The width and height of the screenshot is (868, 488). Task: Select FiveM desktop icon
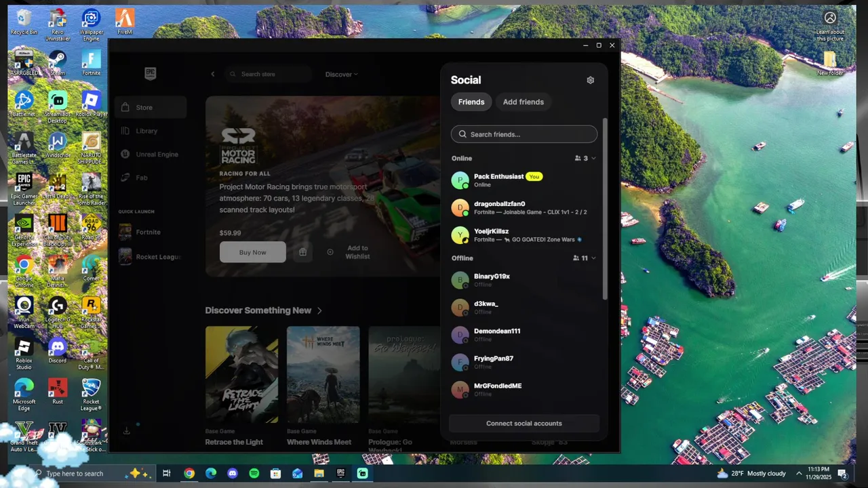pyautogui.click(x=124, y=22)
